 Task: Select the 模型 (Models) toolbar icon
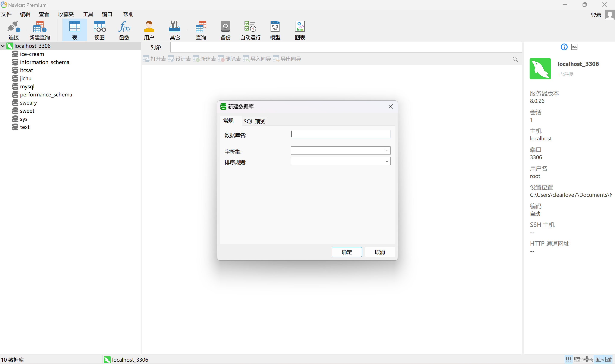275,29
